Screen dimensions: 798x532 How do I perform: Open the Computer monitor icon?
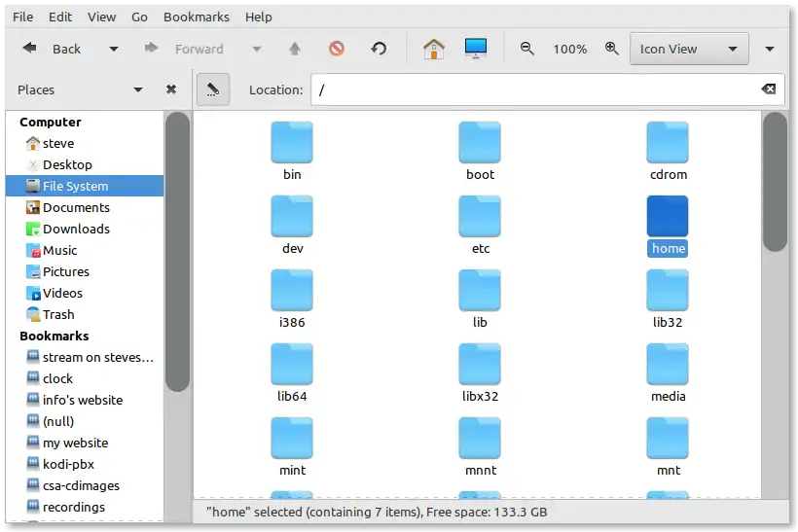point(475,49)
